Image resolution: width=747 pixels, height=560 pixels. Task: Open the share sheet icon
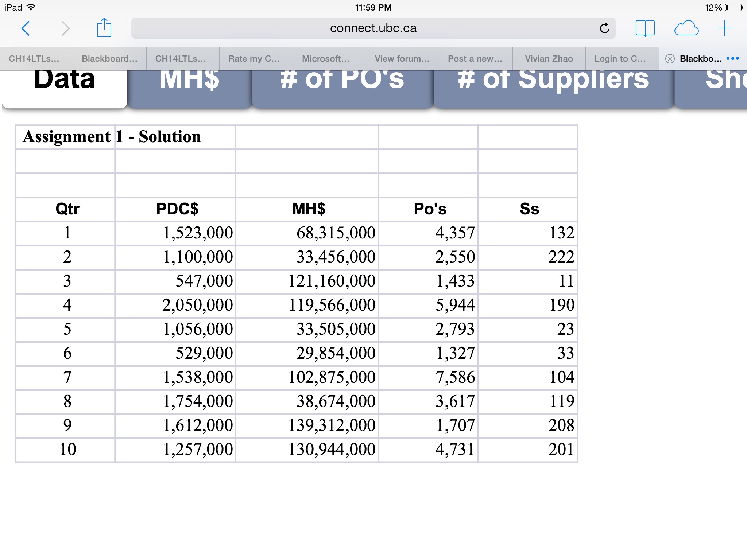[x=104, y=28]
